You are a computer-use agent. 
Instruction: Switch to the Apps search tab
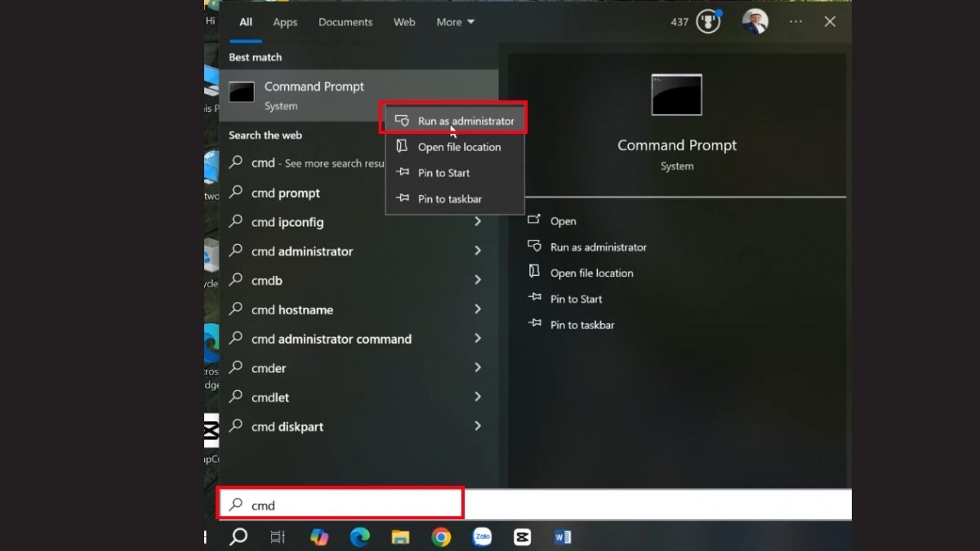click(x=285, y=22)
